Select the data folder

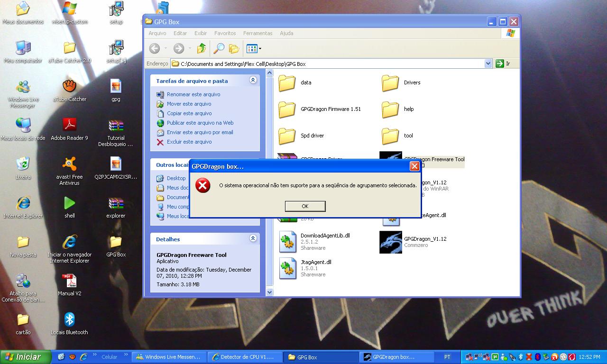click(x=294, y=82)
